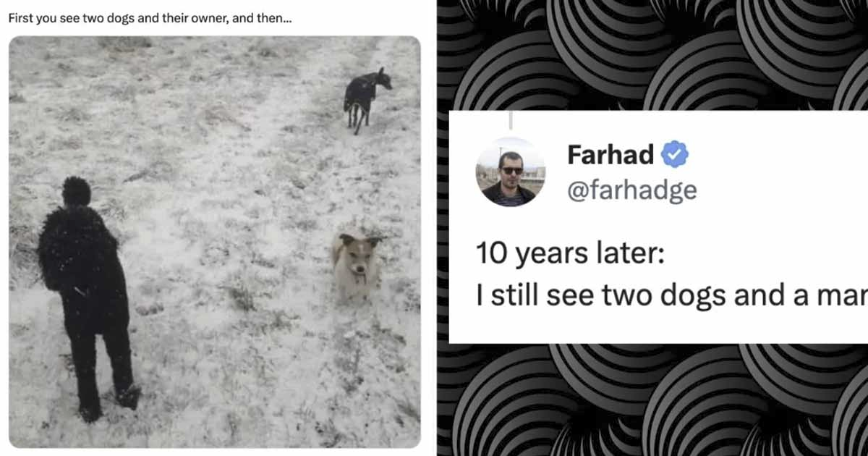The width and height of the screenshot is (868, 456).
Task: Click the "First you see two dogs" caption
Action: click(150, 17)
